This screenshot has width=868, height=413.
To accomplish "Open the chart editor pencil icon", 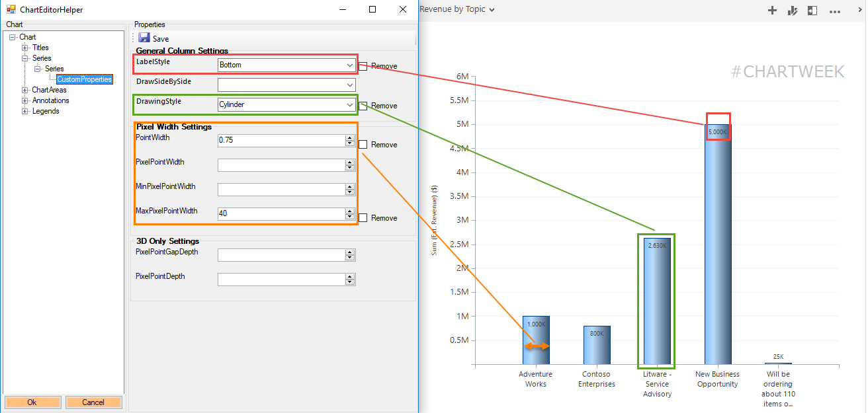I will 792,10.
